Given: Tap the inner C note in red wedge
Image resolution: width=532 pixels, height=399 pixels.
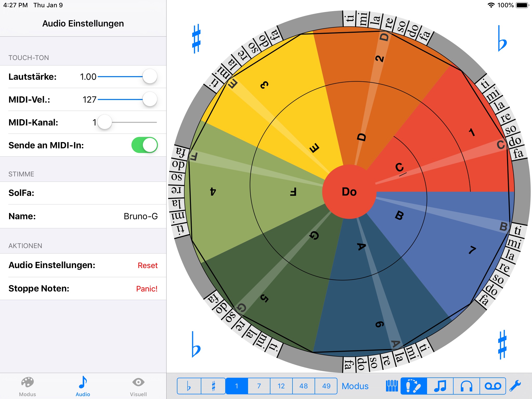Looking at the screenshot, I should tap(400, 167).
